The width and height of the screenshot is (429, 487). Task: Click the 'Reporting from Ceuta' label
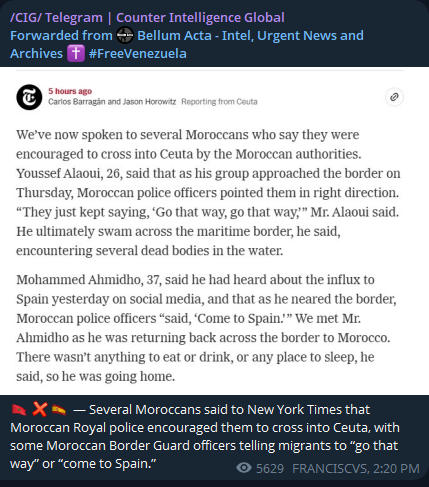coord(219,102)
